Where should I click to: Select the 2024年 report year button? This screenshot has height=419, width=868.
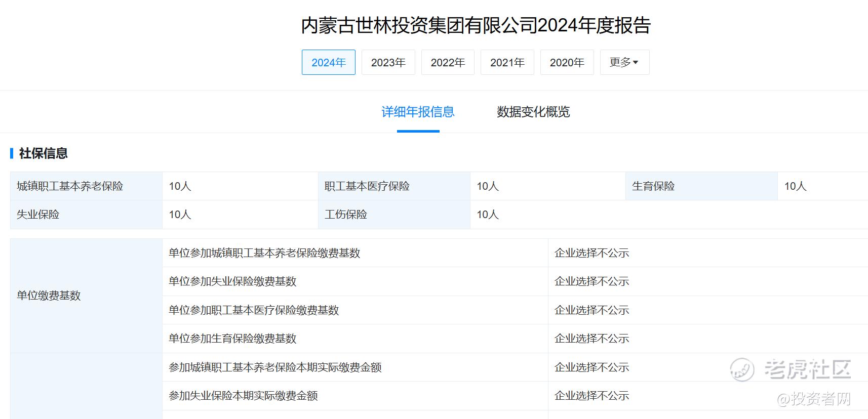click(328, 62)
